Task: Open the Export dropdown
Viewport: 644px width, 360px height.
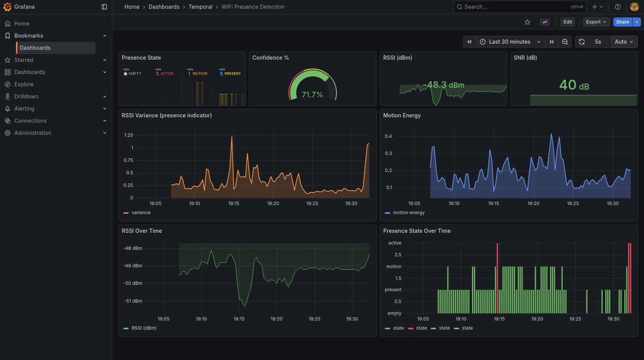Action: pos(596,22)
